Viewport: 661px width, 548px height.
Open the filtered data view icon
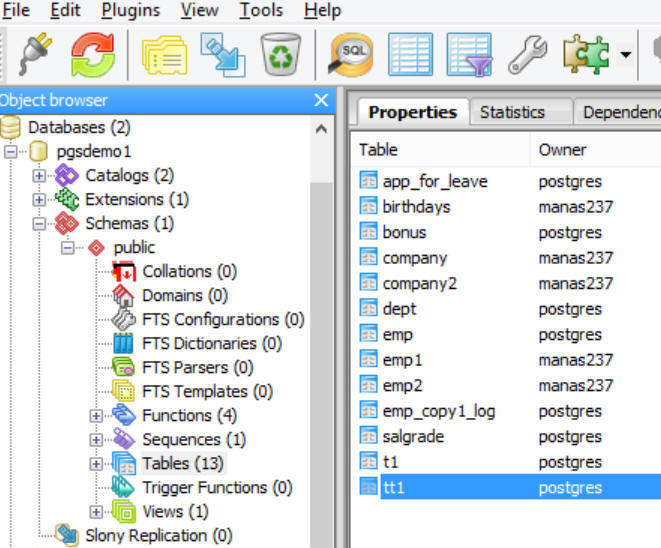[x=467, y=54]
